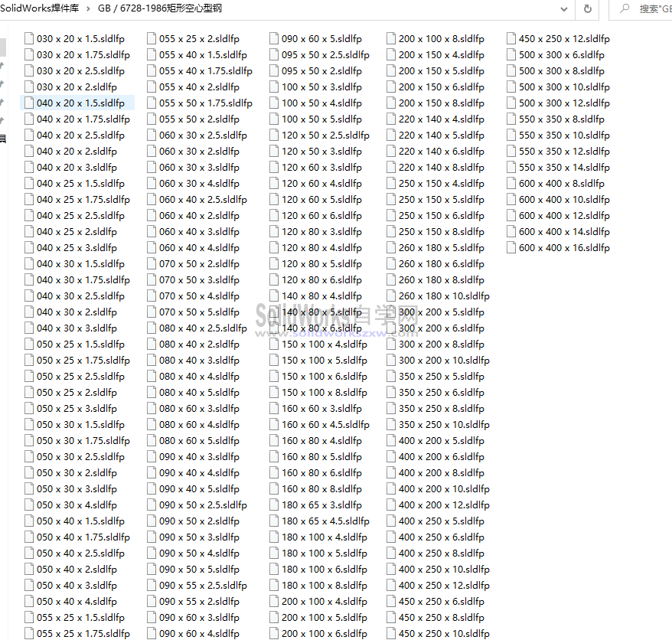Screen dimensions: 672x640
Task: Select 450 x 250 x 12.sldlfp
Action: (x=559, y=38)
